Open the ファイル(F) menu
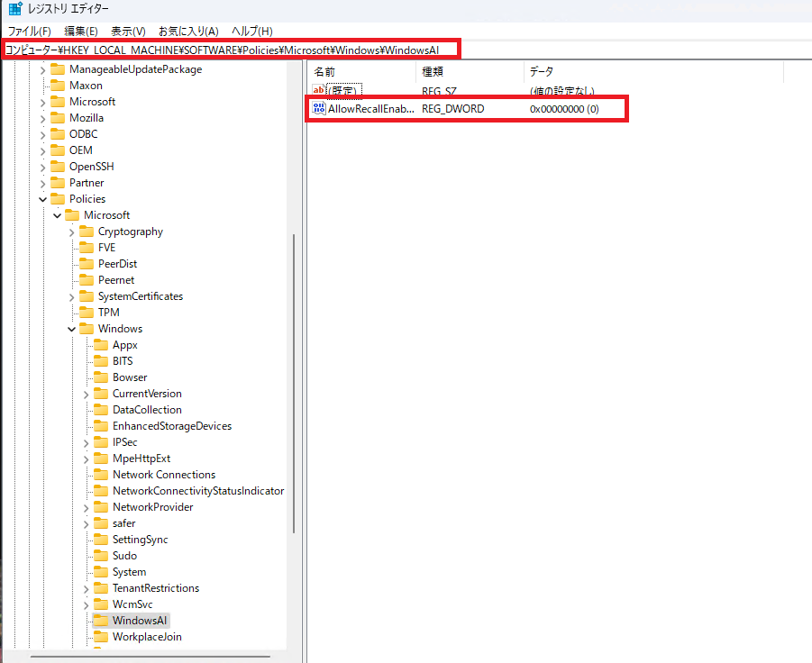The width and height of the screenshot is (812, 663). (x=29, y=31)
